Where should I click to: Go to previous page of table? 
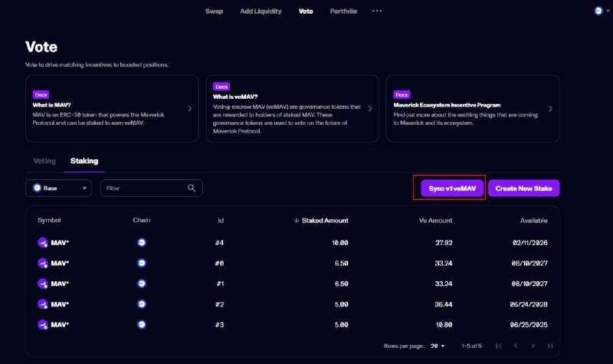coord(516,346)
